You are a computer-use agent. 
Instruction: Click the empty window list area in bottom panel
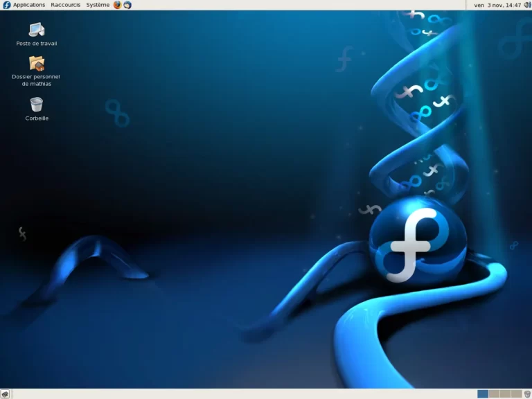(242, 393)
